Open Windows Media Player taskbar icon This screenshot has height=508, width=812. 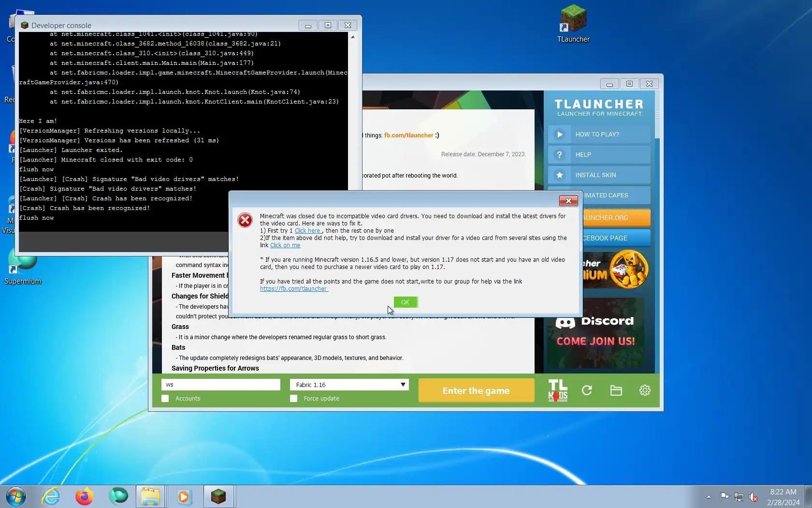[x=184, y=496]
